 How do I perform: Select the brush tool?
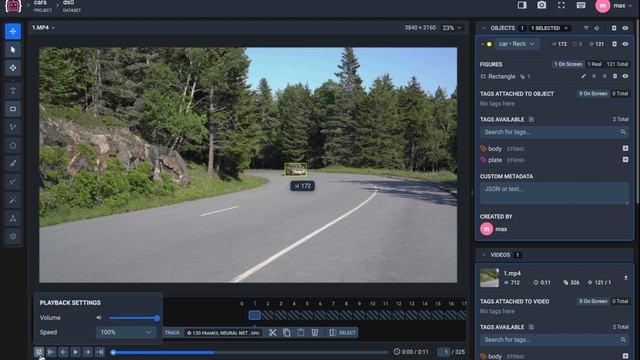[13, 163]
